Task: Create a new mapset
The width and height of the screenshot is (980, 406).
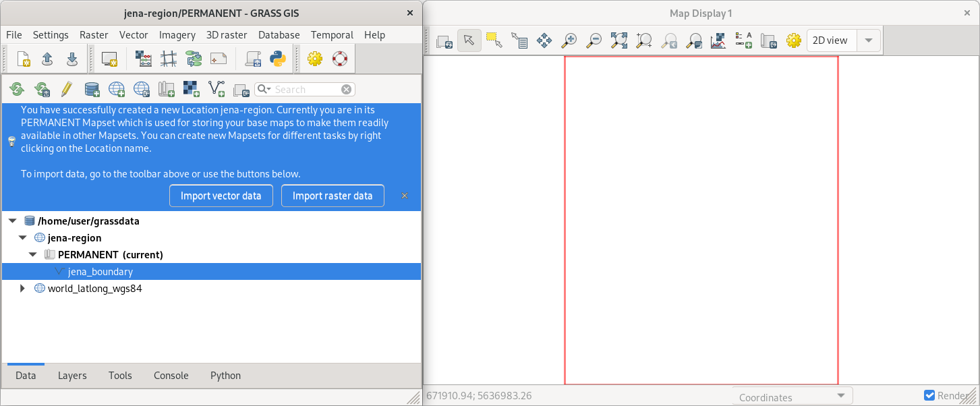Action: click(167, 89)
